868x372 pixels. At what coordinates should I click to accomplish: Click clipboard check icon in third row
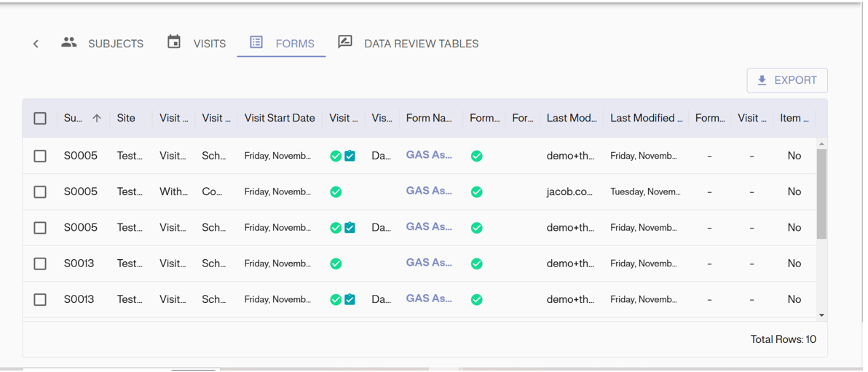tap(350, 228)
